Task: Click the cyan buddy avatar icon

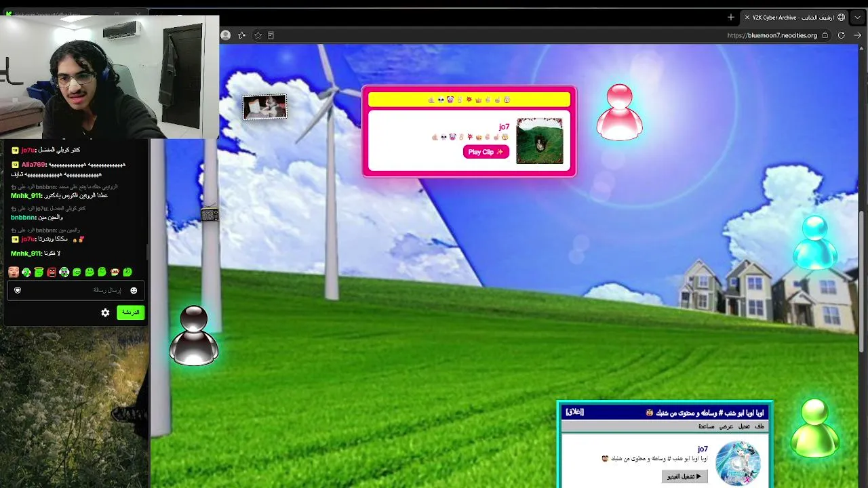Action: 814,243
